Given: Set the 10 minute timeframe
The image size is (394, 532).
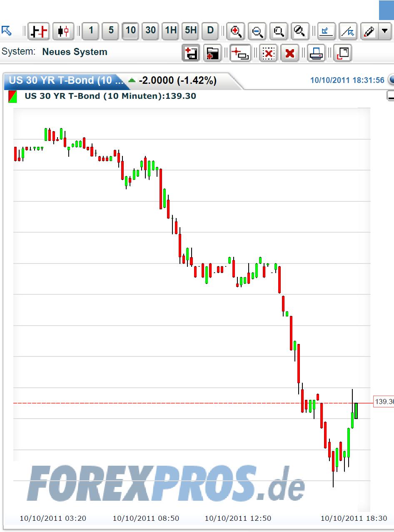Looking at the screenshot, I should pos(131,31).
